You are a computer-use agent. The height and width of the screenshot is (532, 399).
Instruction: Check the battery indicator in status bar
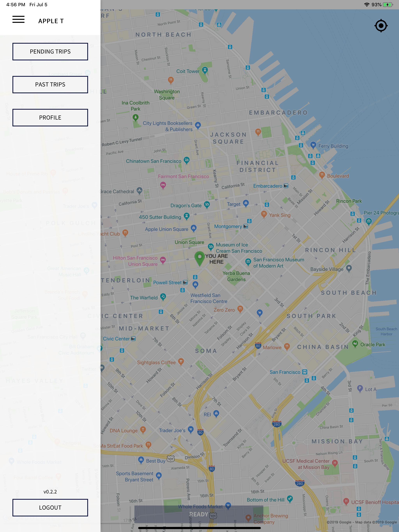[x=388, y=4]
